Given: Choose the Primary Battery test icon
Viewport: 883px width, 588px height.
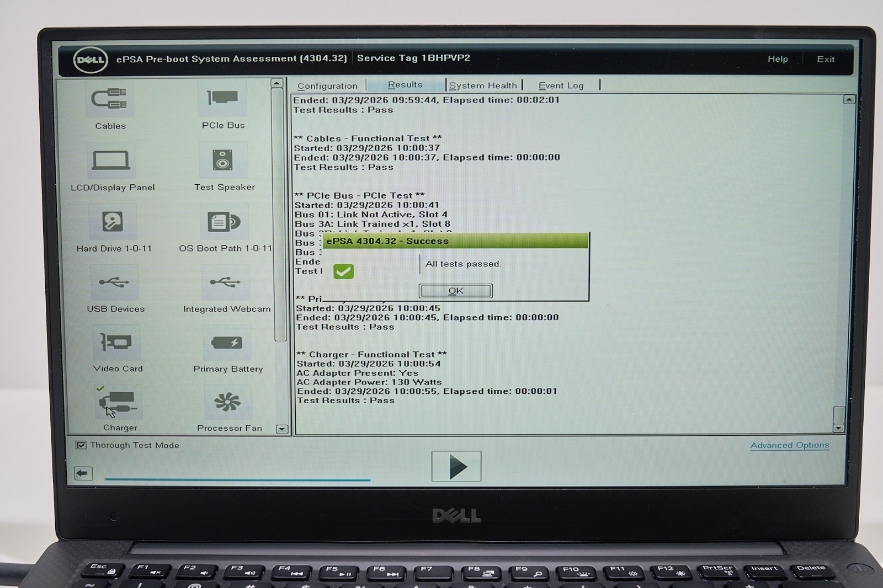Looking at the screenshot, I should click(x=227, y=343).
